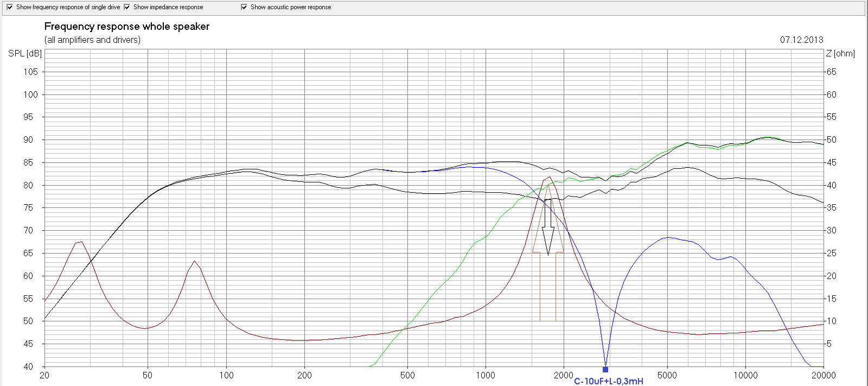Screen dimensions: 868x386
Task: Disable Show acoustic power response
Action: click(244, 7)
